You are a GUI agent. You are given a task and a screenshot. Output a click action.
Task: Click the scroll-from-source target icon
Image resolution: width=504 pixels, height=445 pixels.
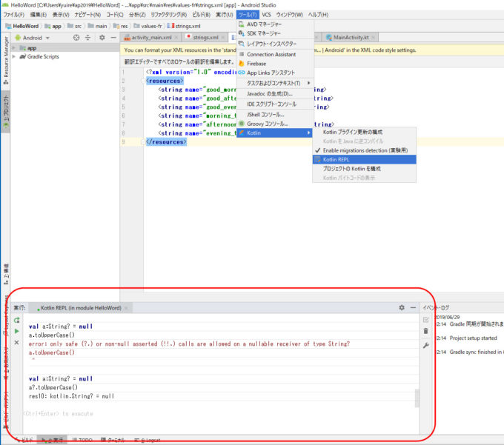pos(76,38)
